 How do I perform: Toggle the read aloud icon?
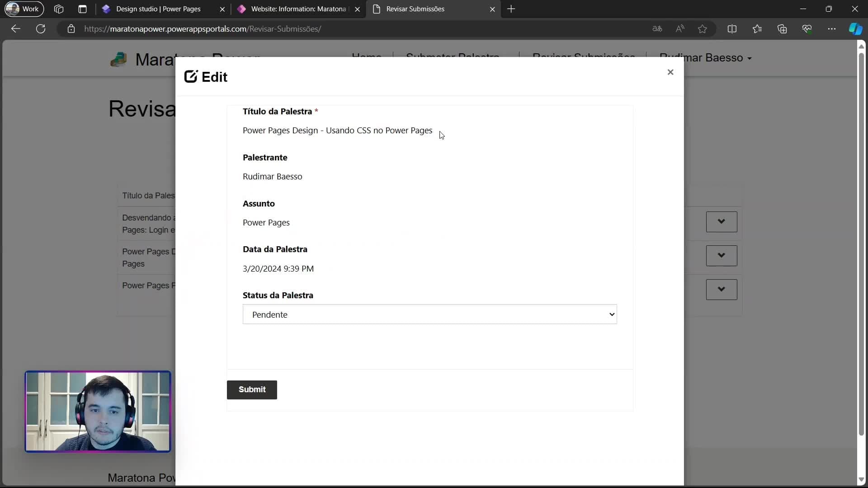tap(680, 29)
